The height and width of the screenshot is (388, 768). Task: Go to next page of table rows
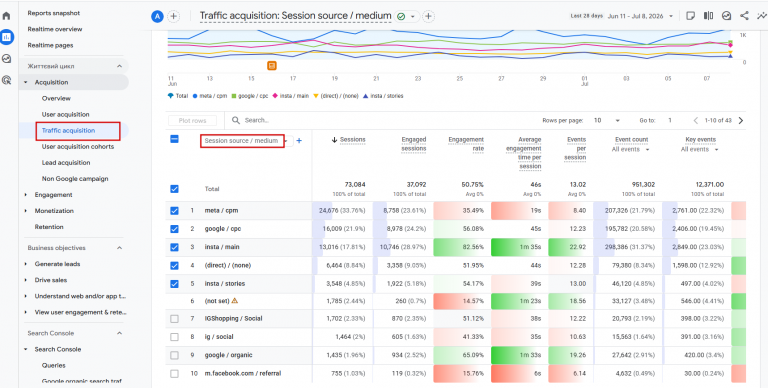click(741, 121)
